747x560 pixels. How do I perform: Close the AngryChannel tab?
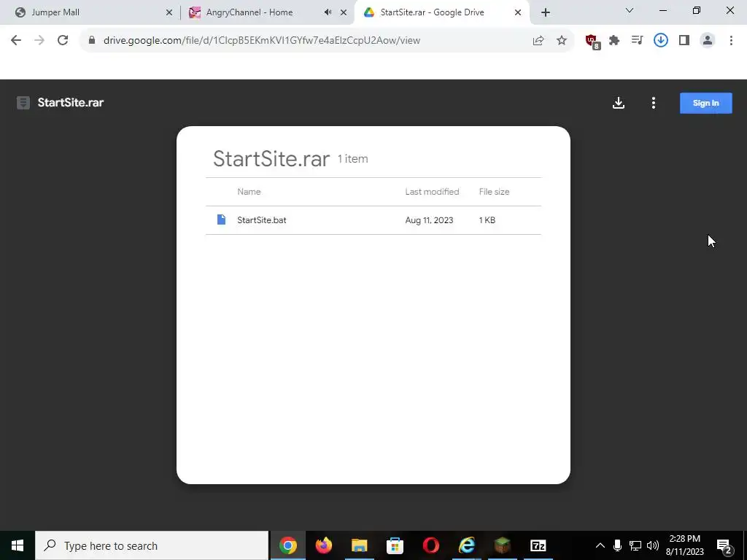tap(344, 12)
